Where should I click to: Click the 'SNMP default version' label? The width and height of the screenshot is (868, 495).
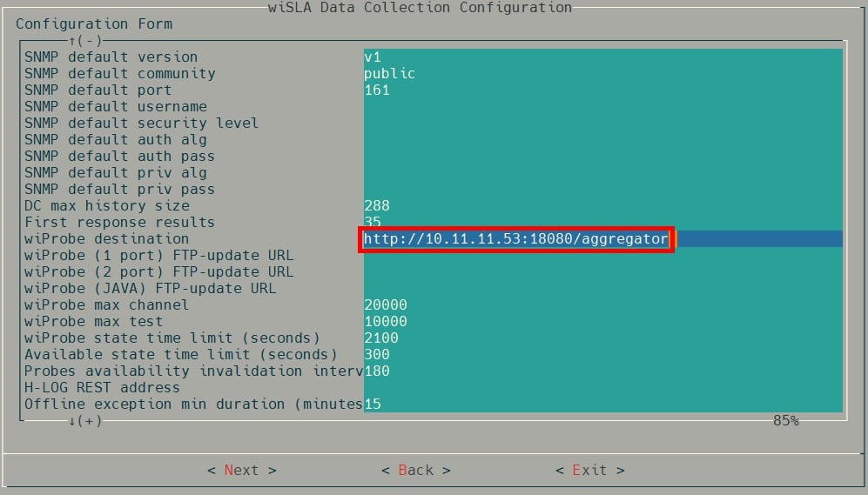(x=111, y=57)
